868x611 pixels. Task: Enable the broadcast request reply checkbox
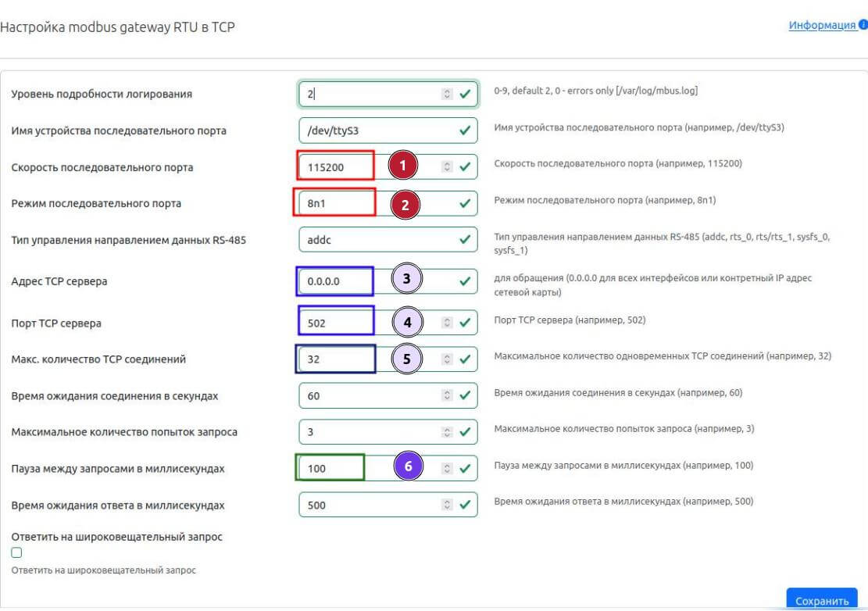coord(17,552)
